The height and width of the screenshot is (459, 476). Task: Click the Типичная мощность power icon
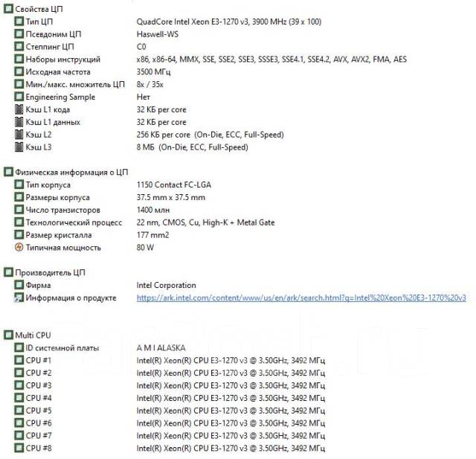[19, 248]
